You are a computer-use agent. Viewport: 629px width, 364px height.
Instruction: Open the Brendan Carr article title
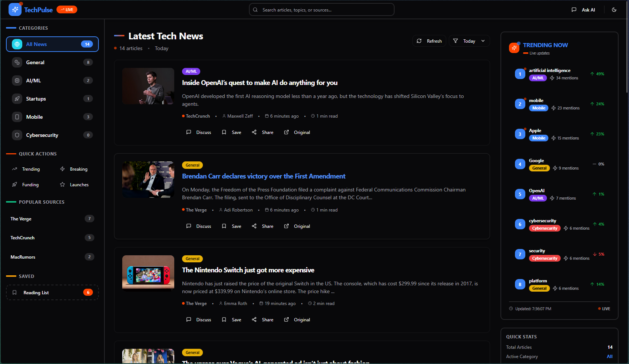pyautogui.click(x=264, y=176)
